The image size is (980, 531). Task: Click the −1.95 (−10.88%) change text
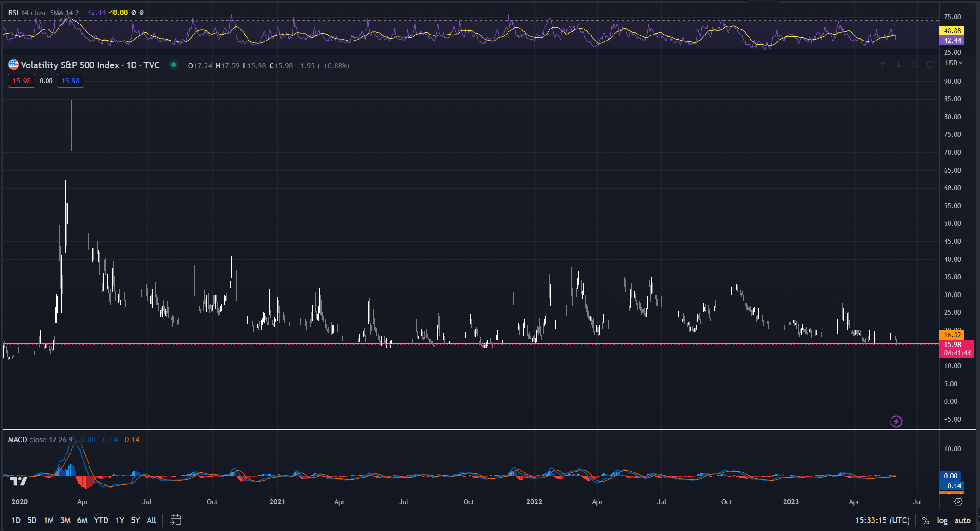[323, 66]
